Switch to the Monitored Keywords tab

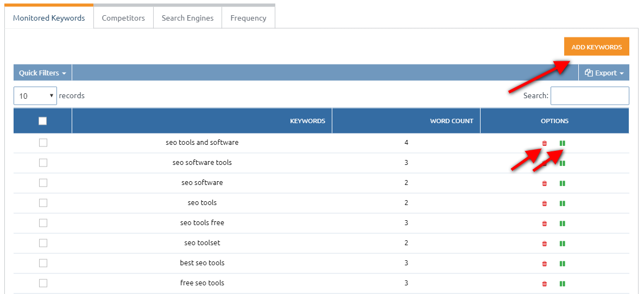coord(49,18)
